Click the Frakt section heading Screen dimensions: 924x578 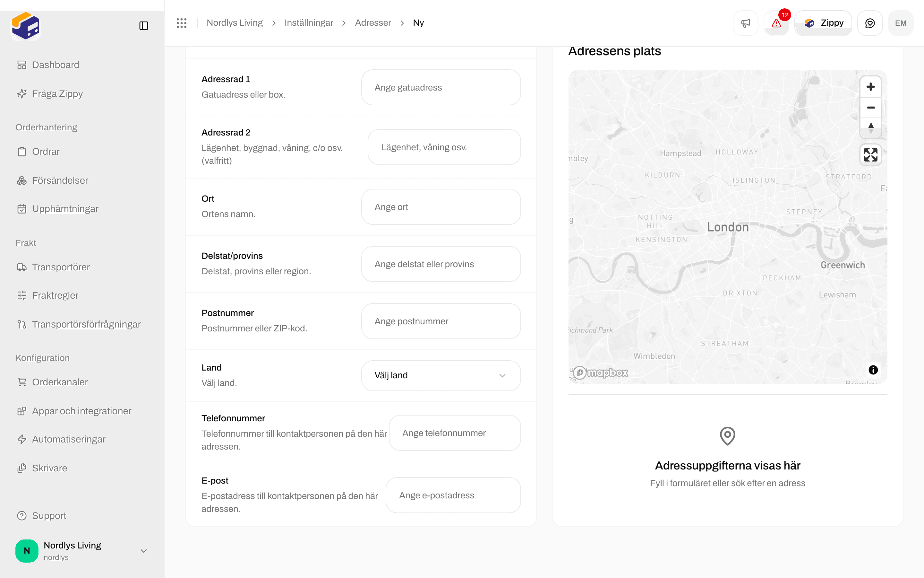click(x=26, y=243)
